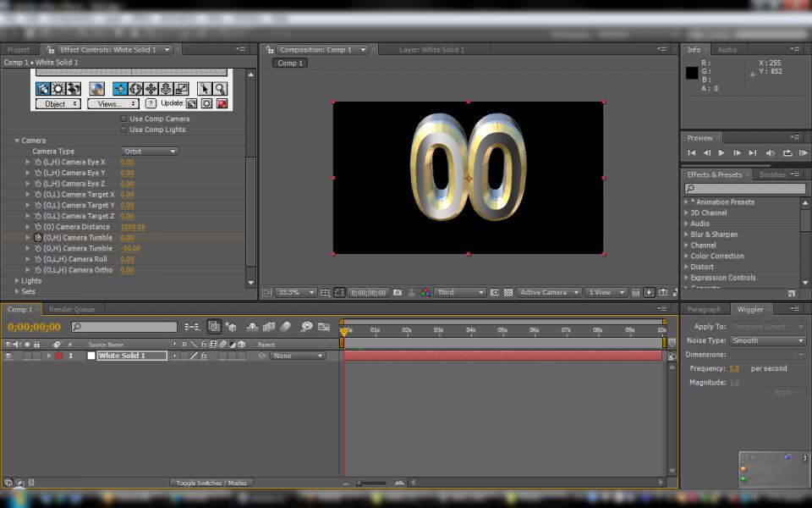Open the Camera Type dropdown set to Orbit
812x508 pixels.
tap(149, 152)
